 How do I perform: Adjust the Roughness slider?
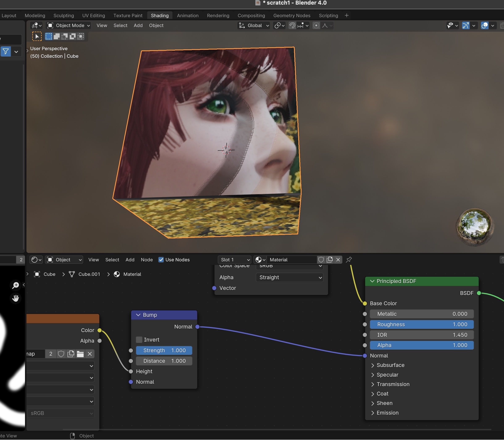[x=422, y=325]
